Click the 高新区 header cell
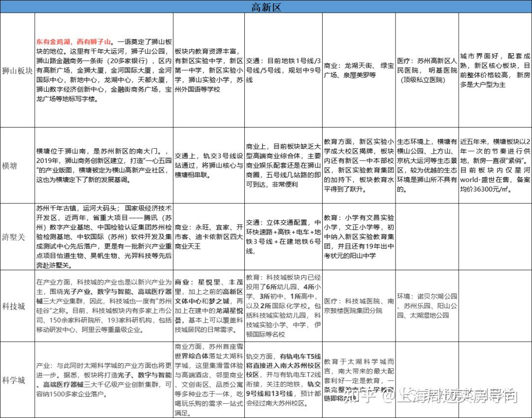Image resolution: width=532 pixels, height=418 pixels. [266, 7]
